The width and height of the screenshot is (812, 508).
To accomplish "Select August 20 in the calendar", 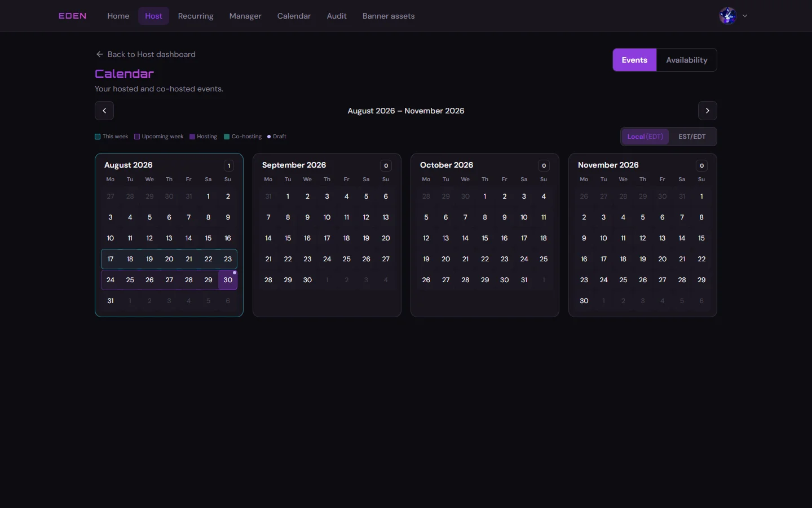I will 169,259.
